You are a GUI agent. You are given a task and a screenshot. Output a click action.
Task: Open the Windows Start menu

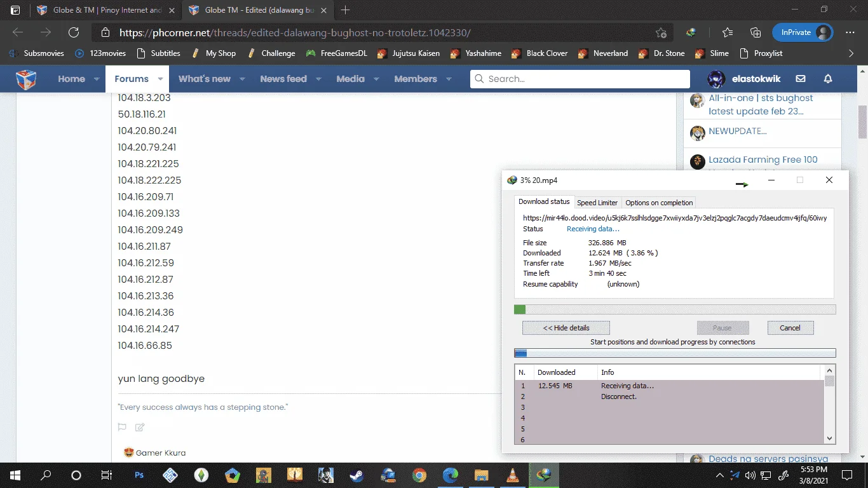(x=15, y=475)
